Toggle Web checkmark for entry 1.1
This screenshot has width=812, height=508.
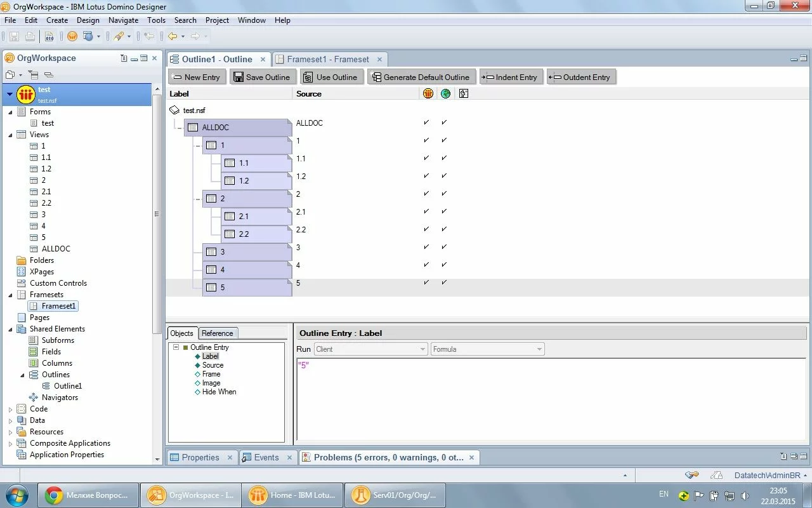pos(444,157)
